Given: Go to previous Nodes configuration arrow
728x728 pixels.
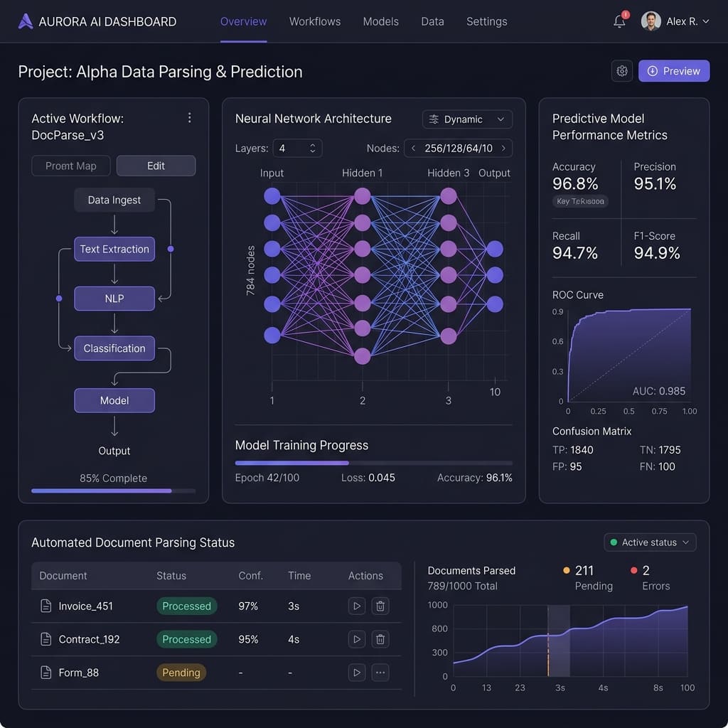Looking at the screenshot, I should [x=413, y=148].
